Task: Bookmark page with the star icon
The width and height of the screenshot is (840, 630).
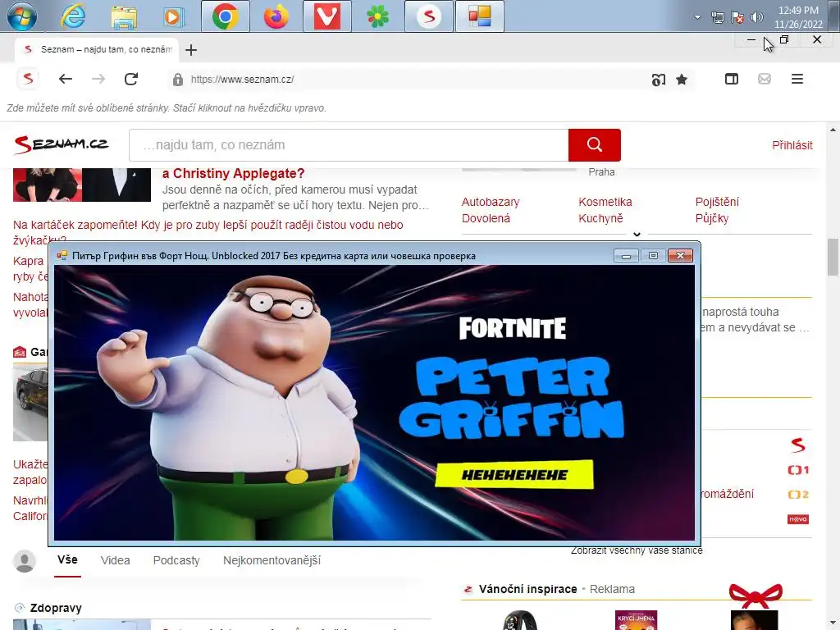Action: click(x=682, y=80)
